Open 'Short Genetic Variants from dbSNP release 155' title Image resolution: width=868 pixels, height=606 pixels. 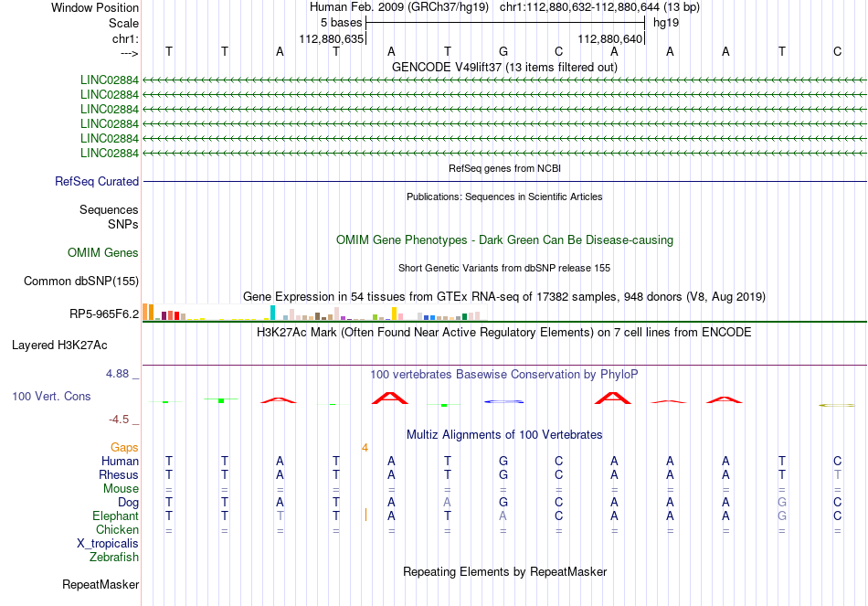(504, 268)
